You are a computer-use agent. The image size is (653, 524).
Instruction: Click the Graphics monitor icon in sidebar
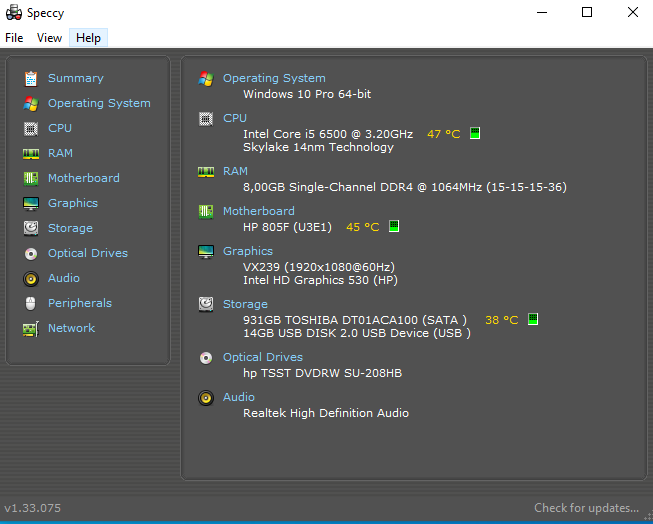tap(31, 204)
